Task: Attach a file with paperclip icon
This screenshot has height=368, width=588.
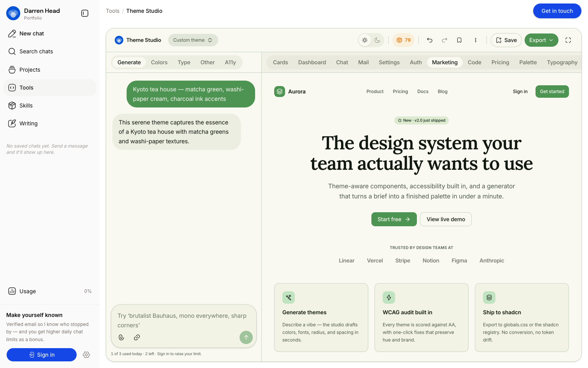Action: (x=121, y=338)
